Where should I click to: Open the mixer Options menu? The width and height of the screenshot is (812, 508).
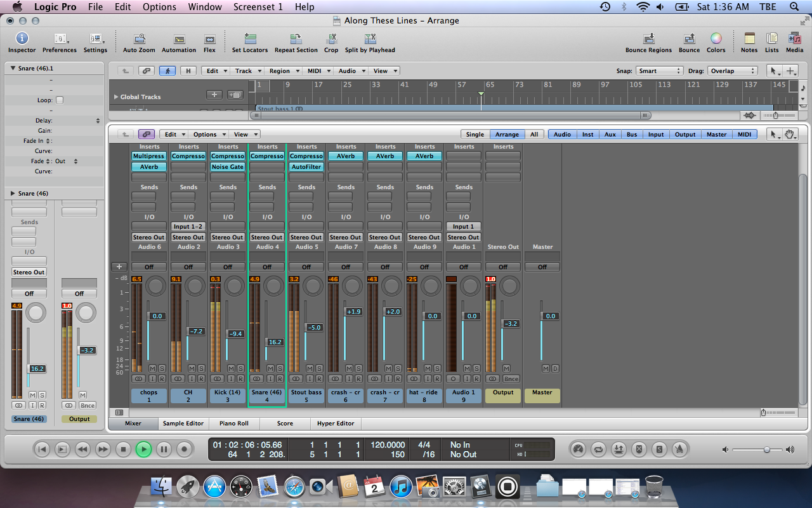pos(208,135)
